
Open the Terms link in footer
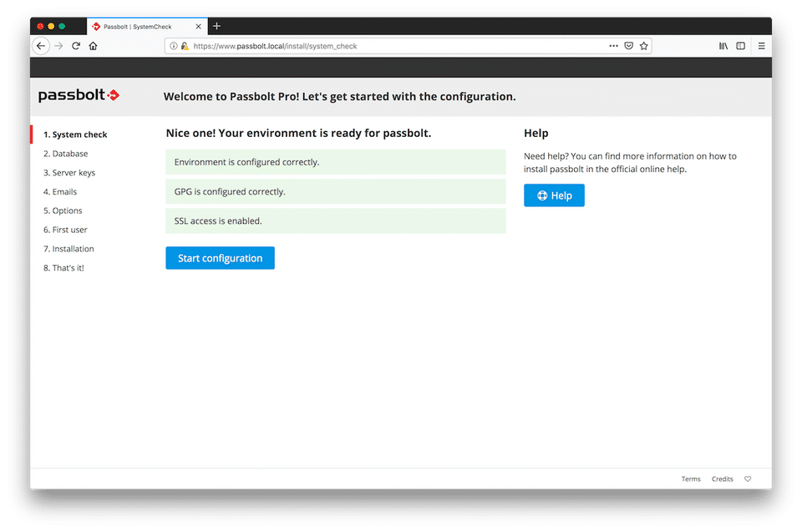pos(691,479)
